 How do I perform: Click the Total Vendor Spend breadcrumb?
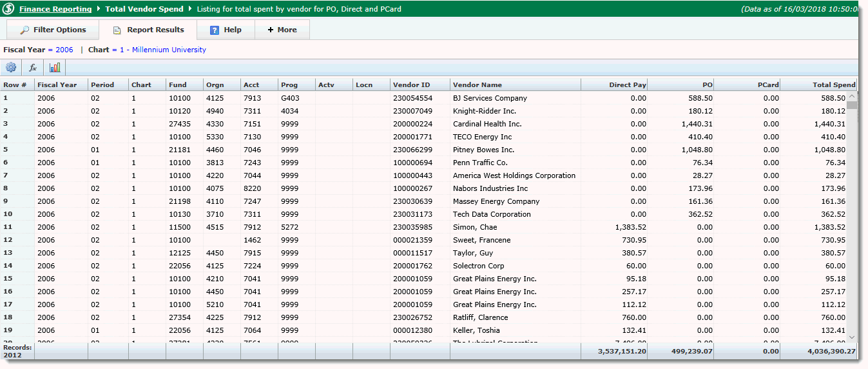coord(144,9)
